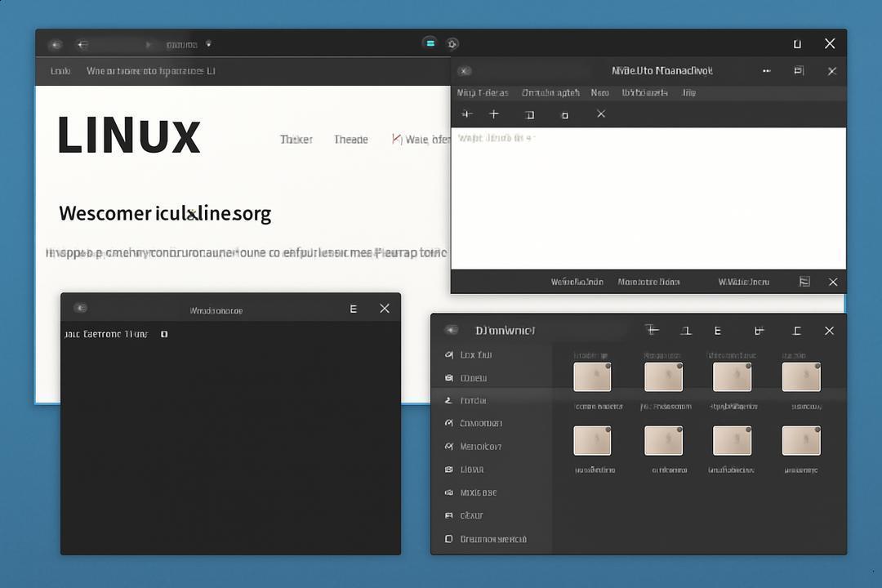The height and width of the screenshot is (588, 882).
Task: Select the fourth sidebar entry in file manager
Action: (491, 423)
